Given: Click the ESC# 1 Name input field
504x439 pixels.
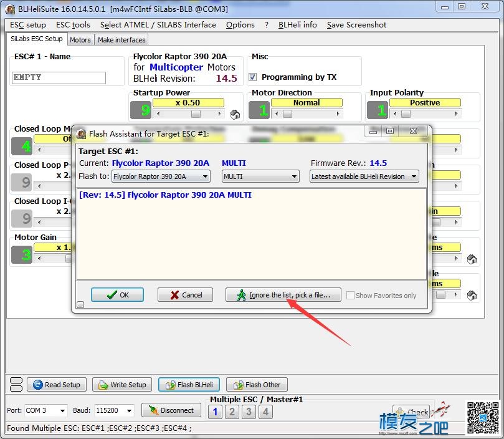Looking at the screenshot, I should [x=59, y=77].
